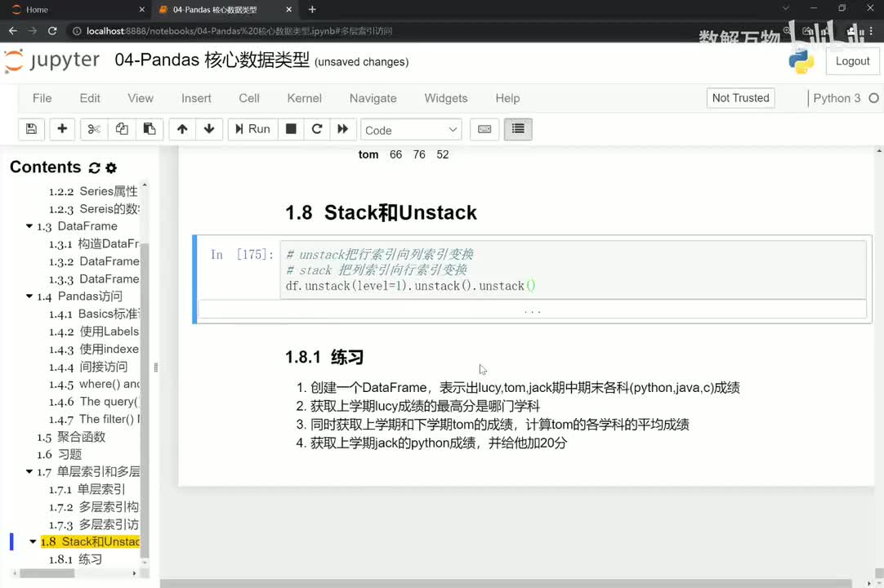Open the View menu
Image resolution: width=884 pixels, height=588 pixels.
(141, 98)
